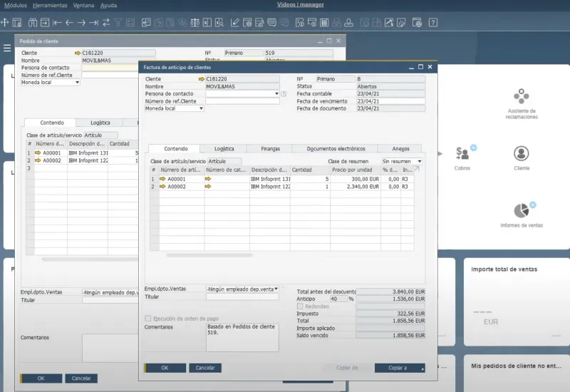
Task: Switch to Logística tab in Pedido de cliente
Action: 100,123
